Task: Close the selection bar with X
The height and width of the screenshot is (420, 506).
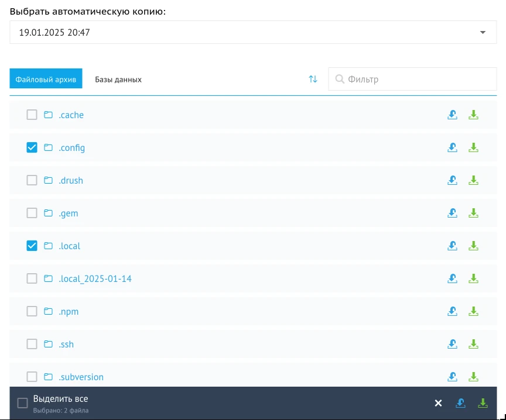Action: [x=438, y=403]
